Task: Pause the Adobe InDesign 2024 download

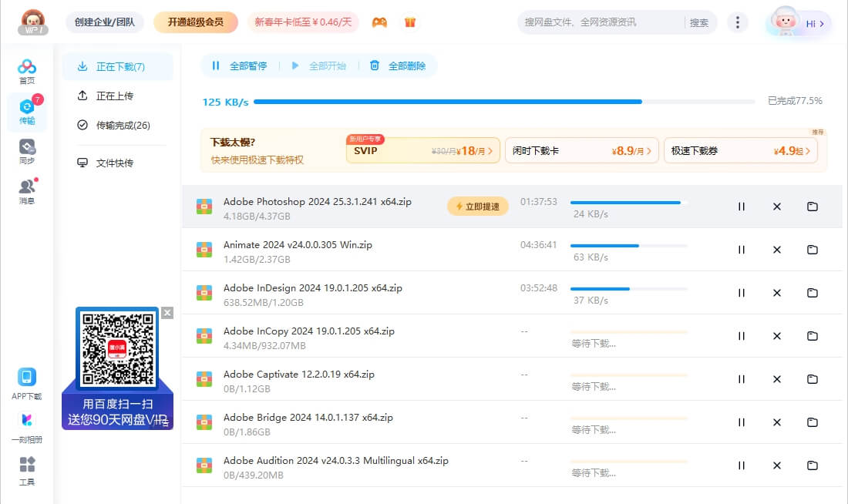Action: 742,293
